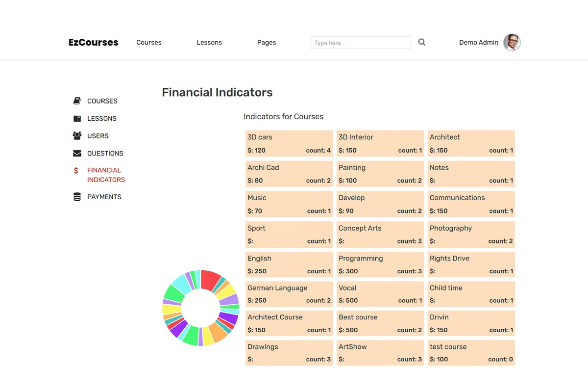The width and height of the screenshot is (588, 368).
Task: Select COURSES in the sidebar
Action: pyautogui.click(x=102, y=101)
